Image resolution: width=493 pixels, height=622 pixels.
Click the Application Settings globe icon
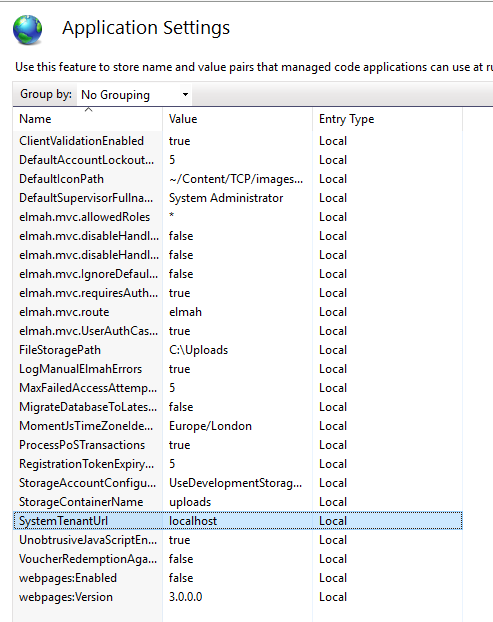point(27,30)
